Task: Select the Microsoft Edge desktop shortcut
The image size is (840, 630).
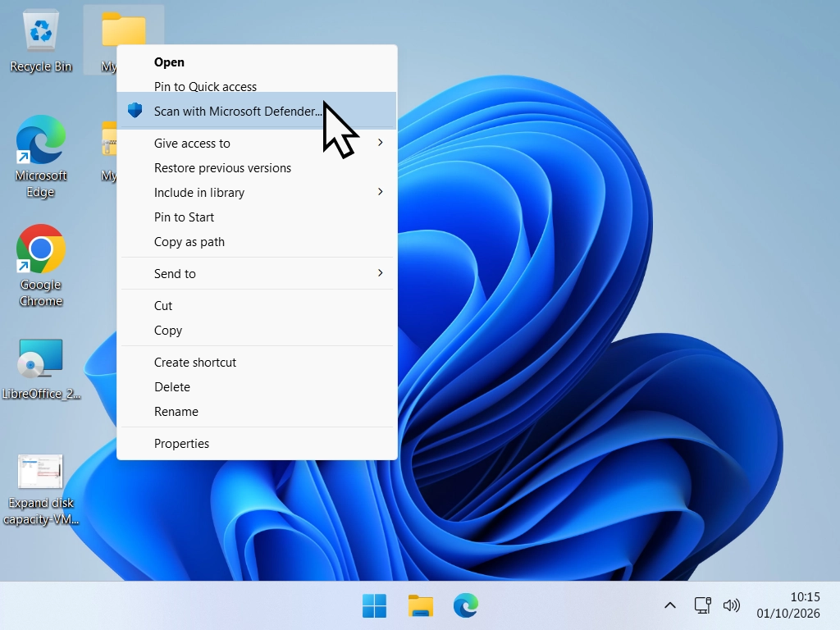Action: [41, 156]
